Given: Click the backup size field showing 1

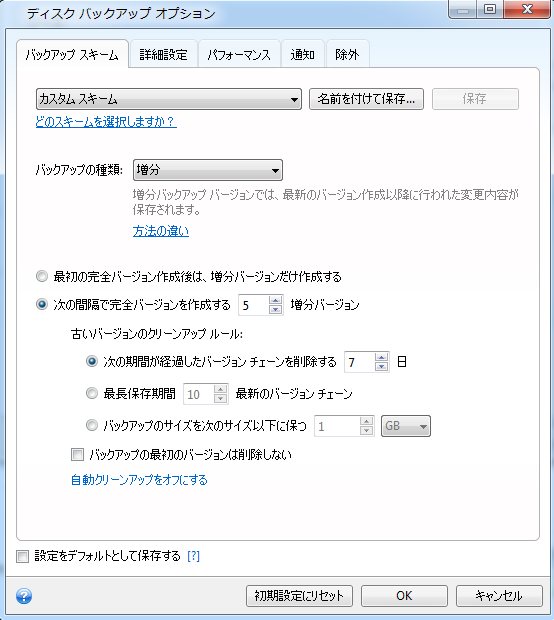Looking at the screenshot, I should tap(337, 426).
